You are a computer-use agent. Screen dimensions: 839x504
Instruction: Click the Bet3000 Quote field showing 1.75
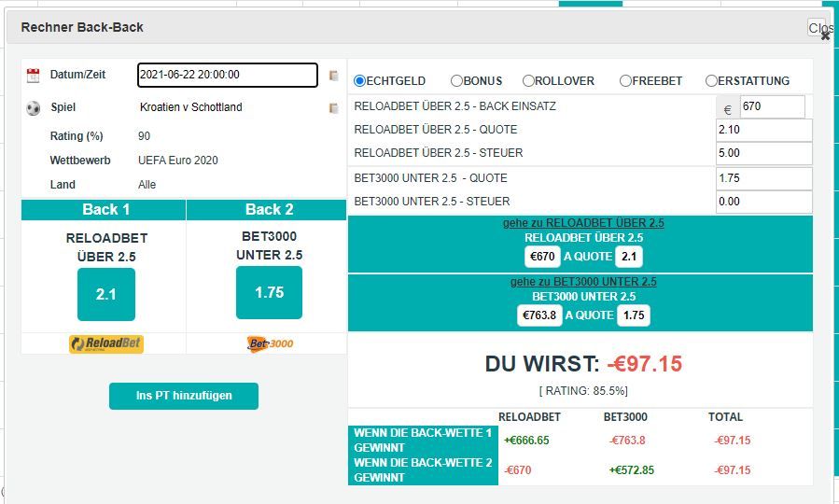(x=764, y=178)
